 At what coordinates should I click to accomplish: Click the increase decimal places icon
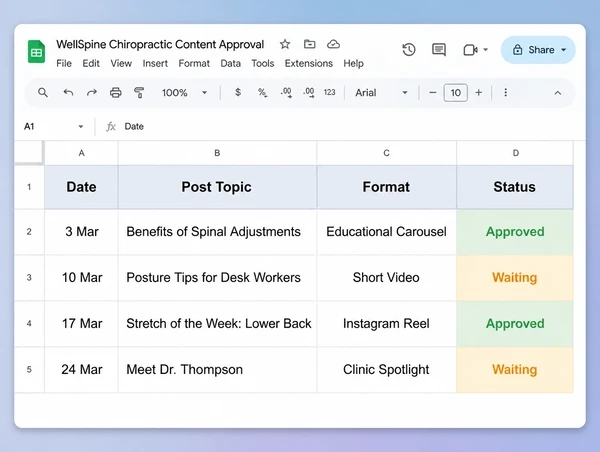308,93
